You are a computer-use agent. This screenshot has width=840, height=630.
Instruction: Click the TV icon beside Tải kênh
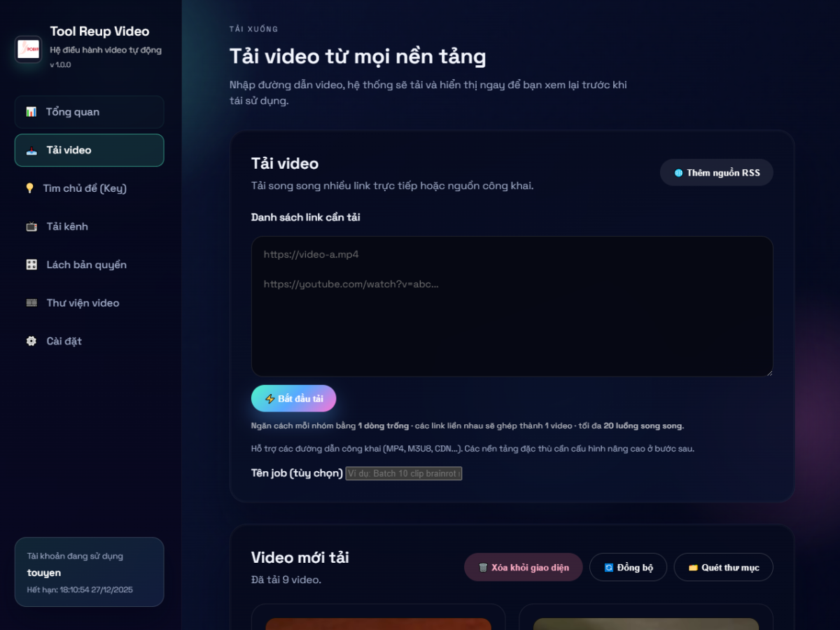tap(31, 227)
